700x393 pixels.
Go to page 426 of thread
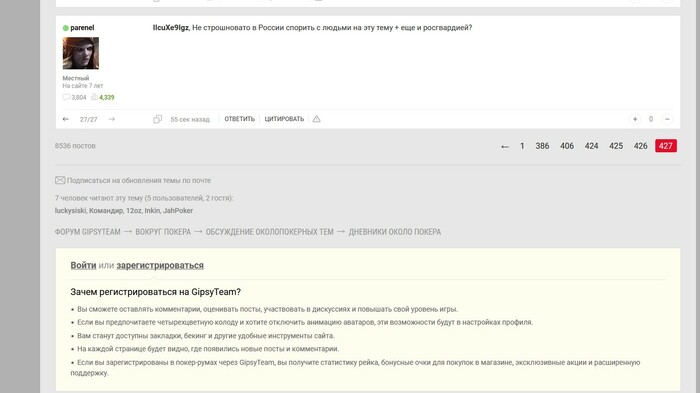pos(640,146)
